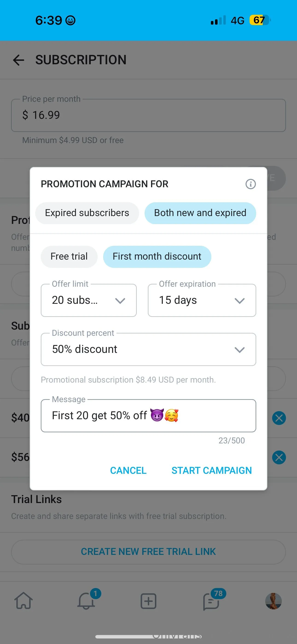Open the promotion campaign info tooltip

coord(250,184)
